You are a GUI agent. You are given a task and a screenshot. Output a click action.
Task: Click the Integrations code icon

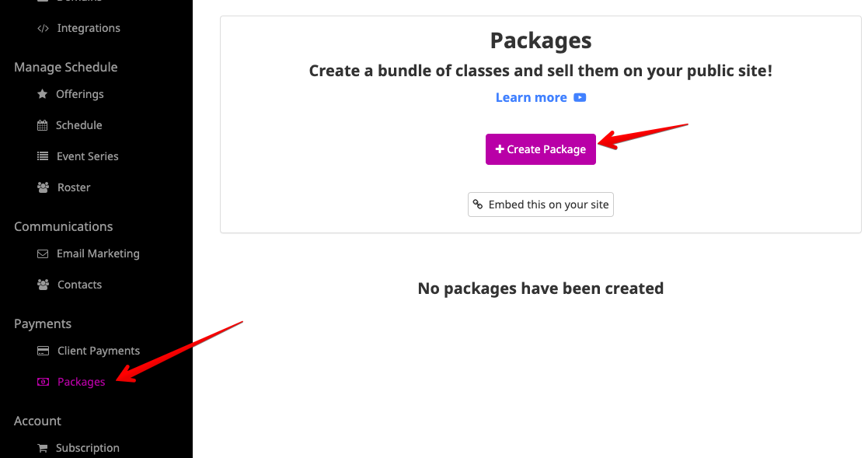(x=43, y=28)
